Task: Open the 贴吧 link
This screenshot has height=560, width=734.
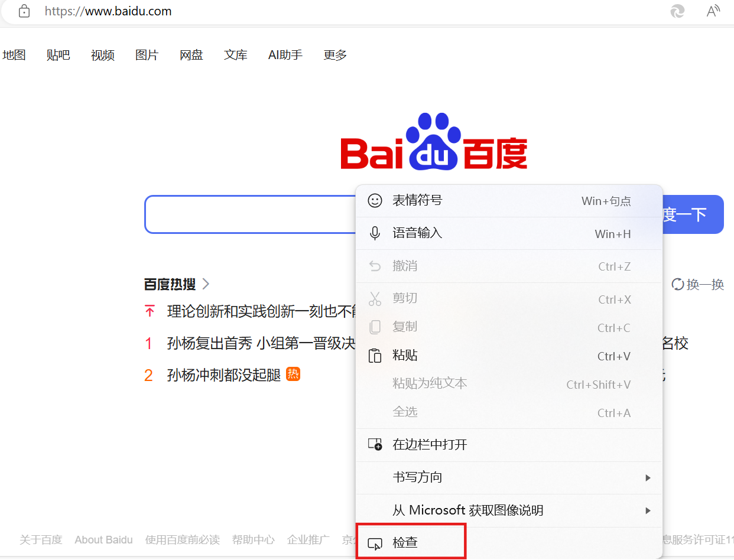Action: 59,55
